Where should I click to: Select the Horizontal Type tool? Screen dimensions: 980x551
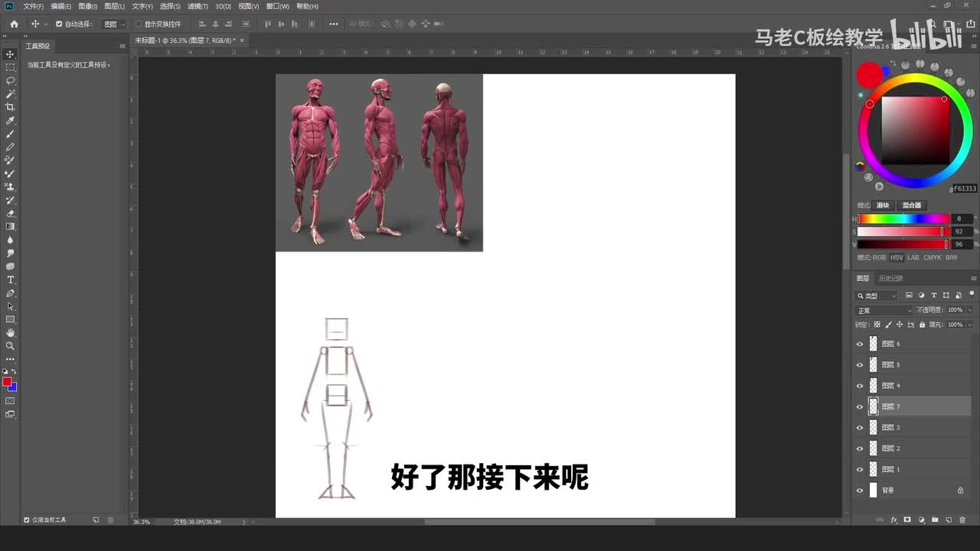point(11,279)
